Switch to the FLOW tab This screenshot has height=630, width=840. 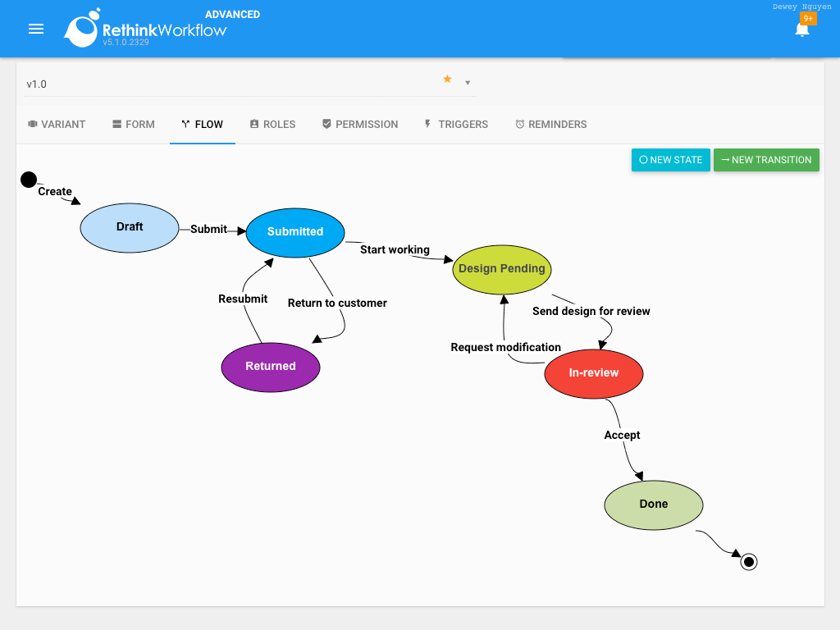(202, 124)
